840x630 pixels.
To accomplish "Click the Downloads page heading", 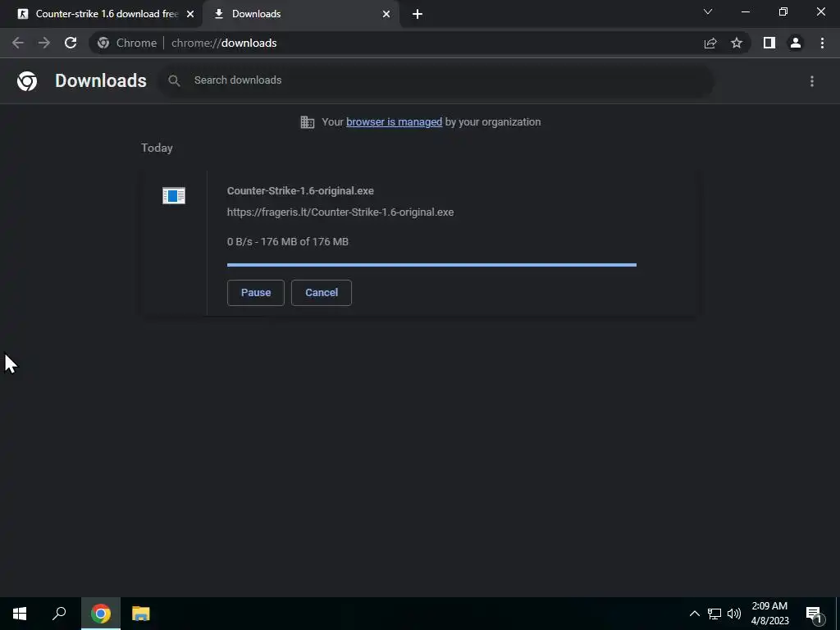I will click(101, 81).
